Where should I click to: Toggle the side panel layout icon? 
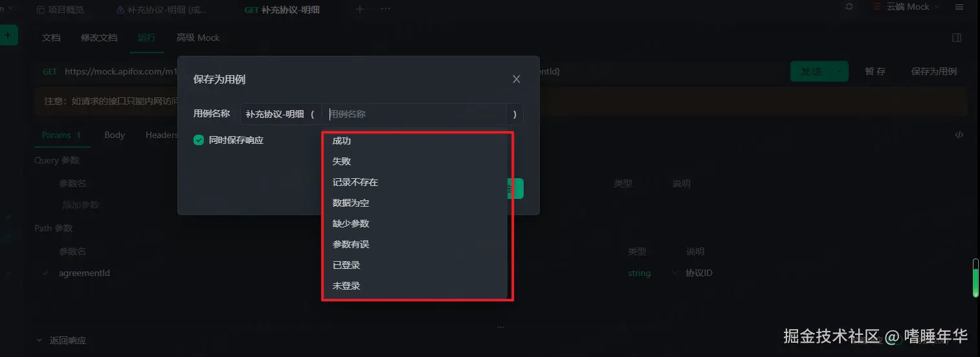click(x=956, y=38)
